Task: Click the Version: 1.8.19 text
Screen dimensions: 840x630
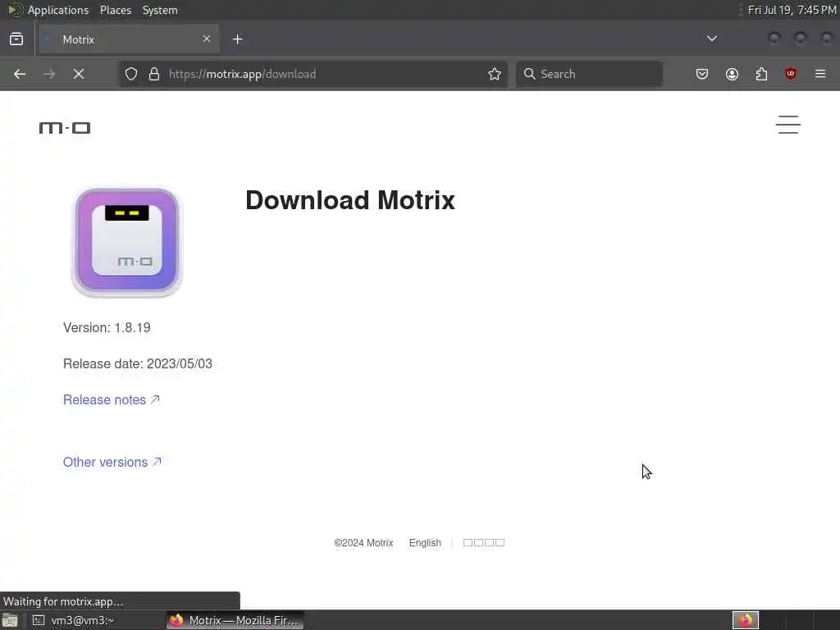Action: (x=107, y=327)
